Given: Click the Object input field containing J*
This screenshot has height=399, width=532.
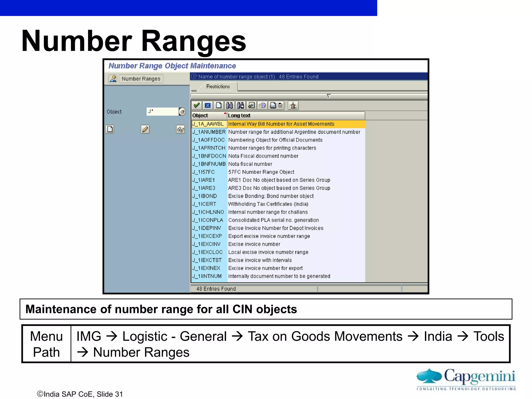Looking at the screenshot, I should pyautogui.click(x=163, y=112).
